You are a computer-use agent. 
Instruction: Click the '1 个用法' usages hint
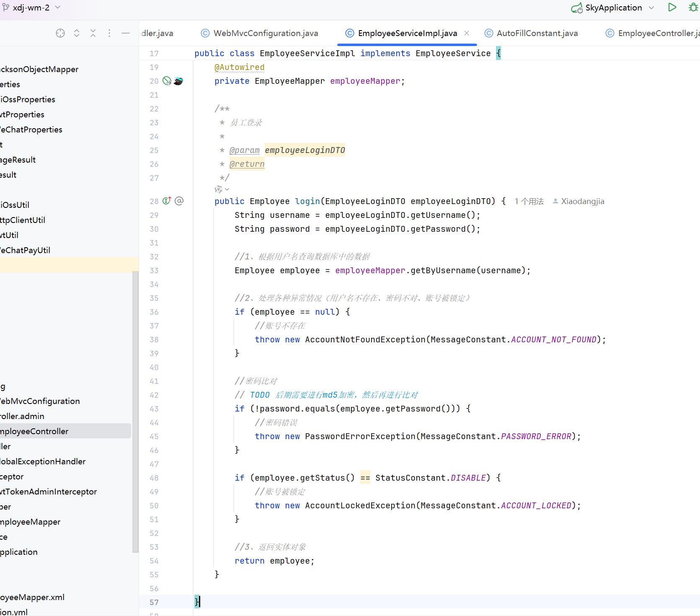[x=529, y=202]
